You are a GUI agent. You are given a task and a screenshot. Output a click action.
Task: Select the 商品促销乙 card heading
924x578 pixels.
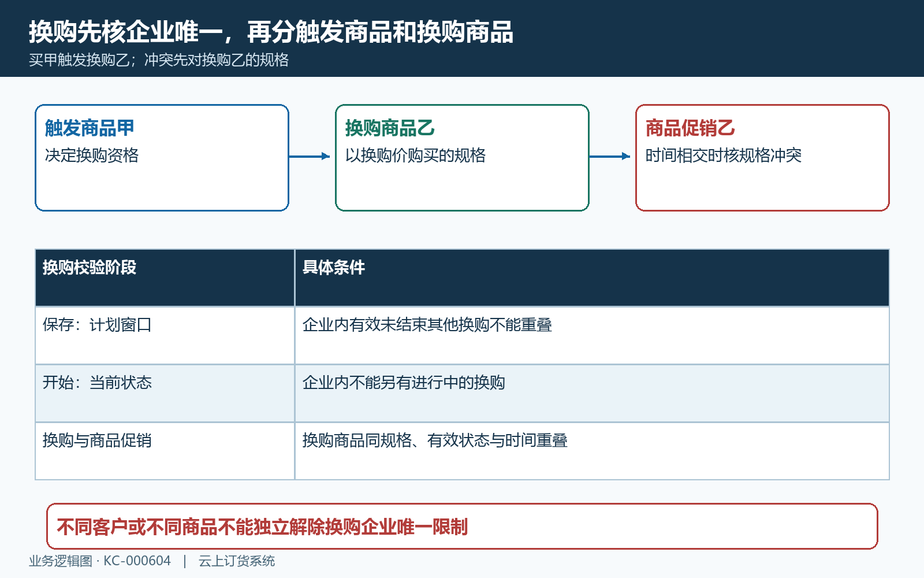click(690, 128)
